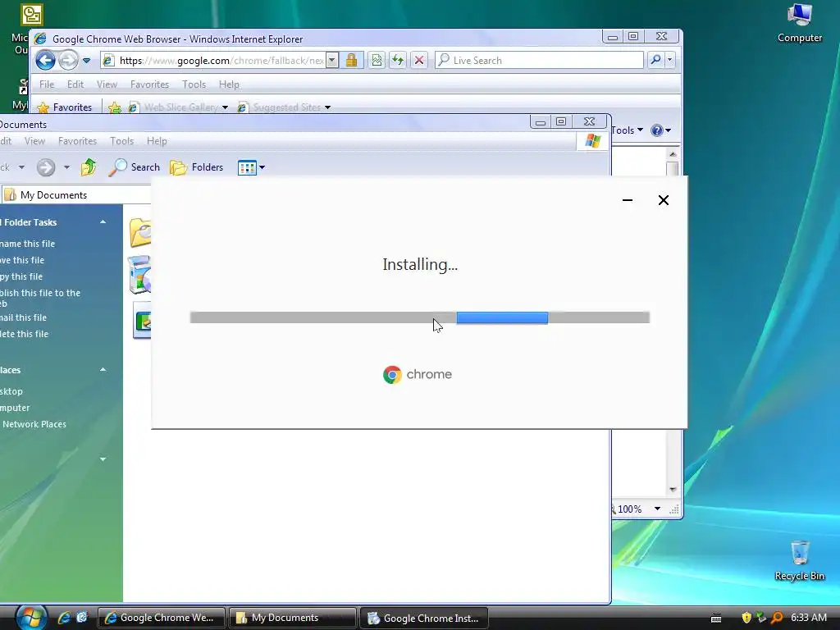Click Publish this file to the Web

tap(40, 299)
